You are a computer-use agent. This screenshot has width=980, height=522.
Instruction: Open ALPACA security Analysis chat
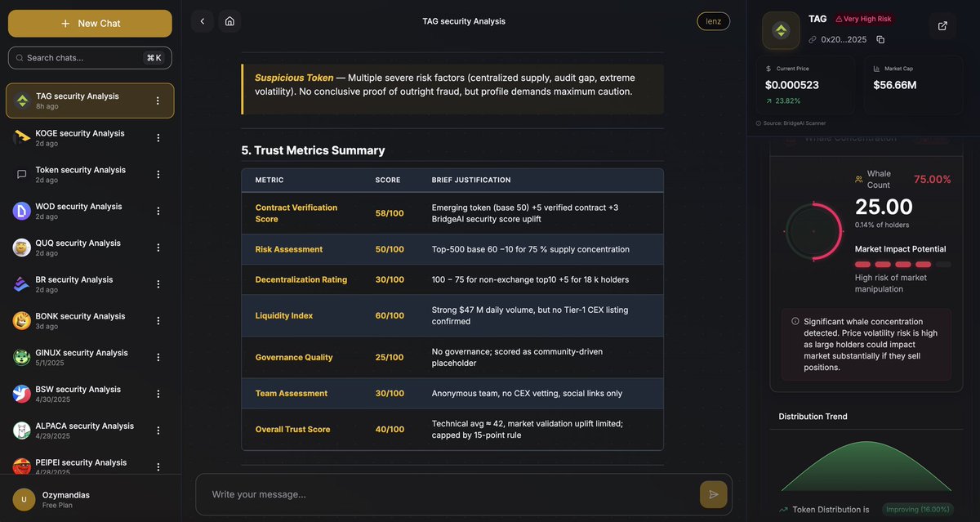click(90, 430)
